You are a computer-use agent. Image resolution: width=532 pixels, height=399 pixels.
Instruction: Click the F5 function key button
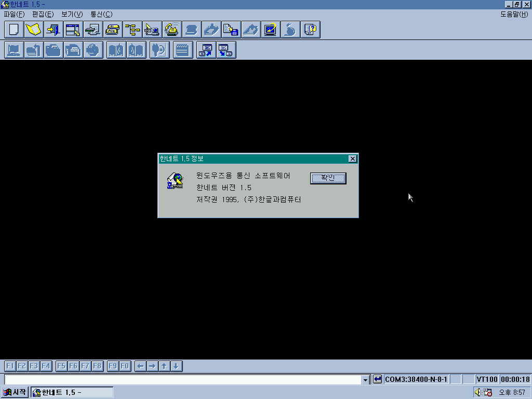[61, 366]
